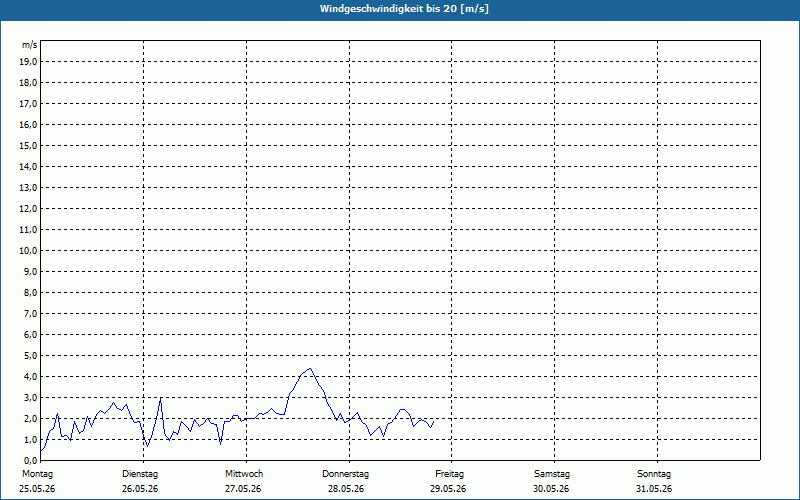Select the Mittwoch day label
The image size is (800, 500).
click(x=244, y=474)
